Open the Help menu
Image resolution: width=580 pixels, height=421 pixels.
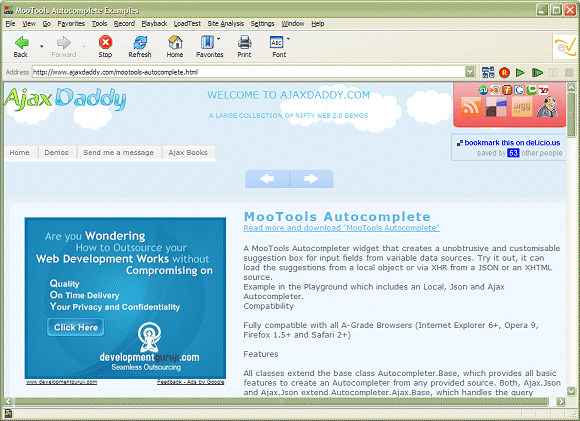[x=317, y=24]
